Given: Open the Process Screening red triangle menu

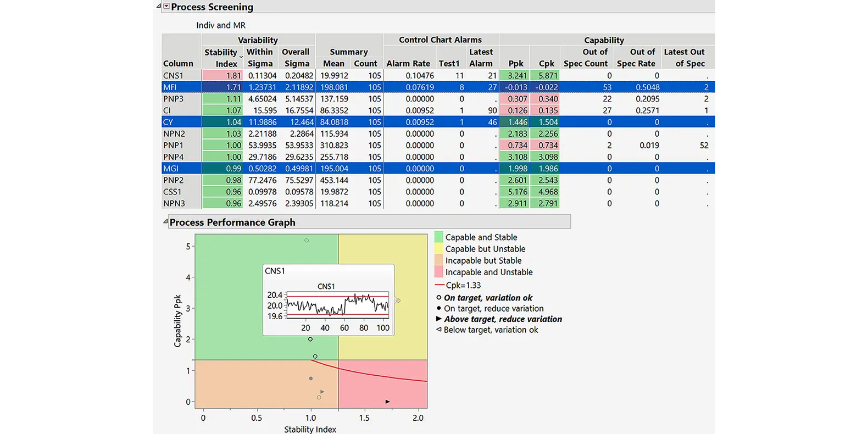Looking at the screenshot, I should click(166, 7).
